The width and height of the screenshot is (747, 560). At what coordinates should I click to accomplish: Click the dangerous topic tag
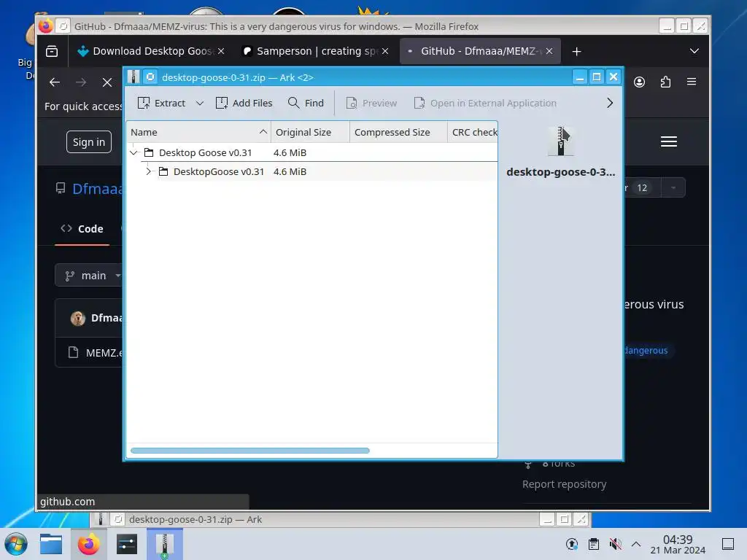(x=646, y=351)
